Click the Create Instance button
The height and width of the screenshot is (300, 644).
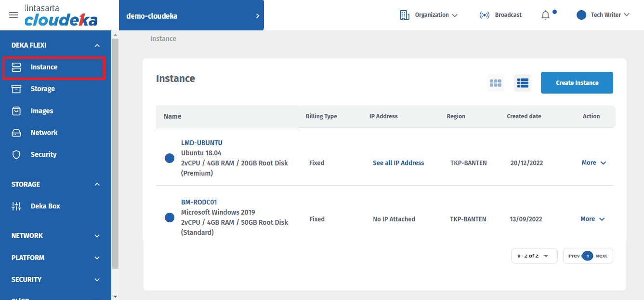577,83
